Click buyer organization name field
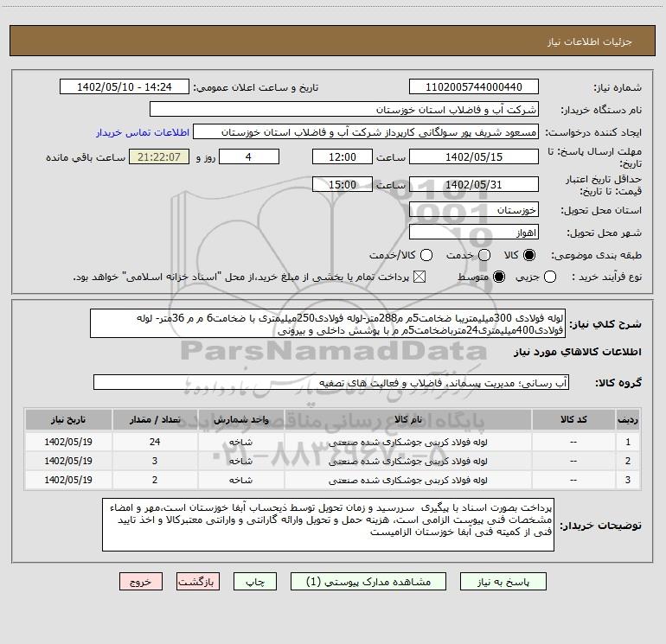The height and width of the screenshot is (644, 666). (x=344, y=109)
